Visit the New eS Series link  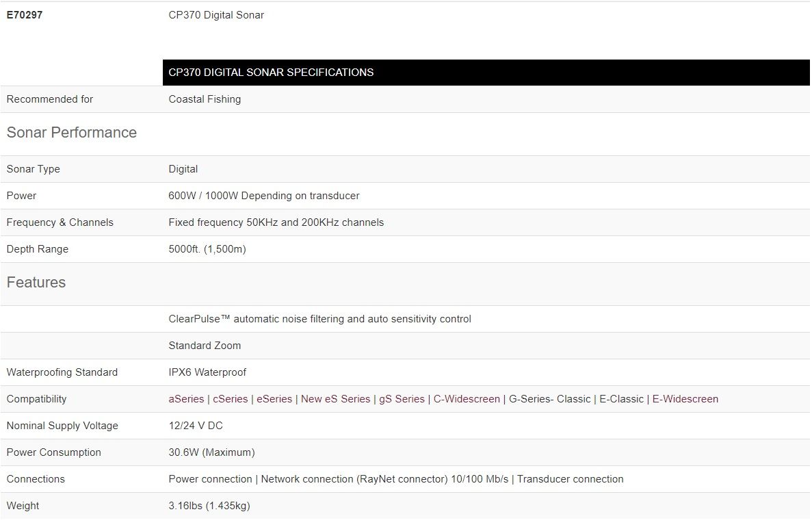[335, 399]
